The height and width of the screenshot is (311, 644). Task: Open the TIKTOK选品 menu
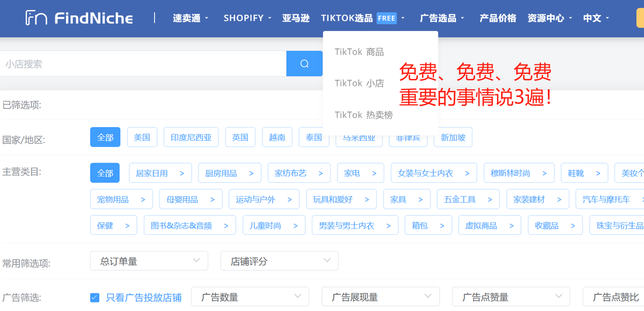(363, 18)
